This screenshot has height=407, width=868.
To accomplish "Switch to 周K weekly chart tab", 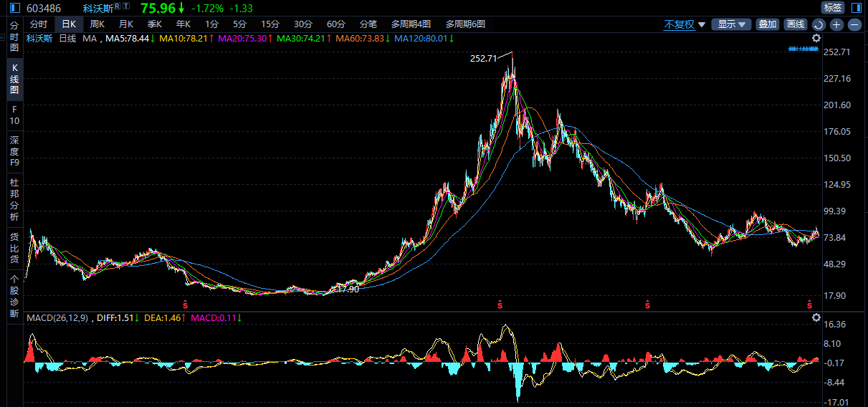I will coord(97,24).
